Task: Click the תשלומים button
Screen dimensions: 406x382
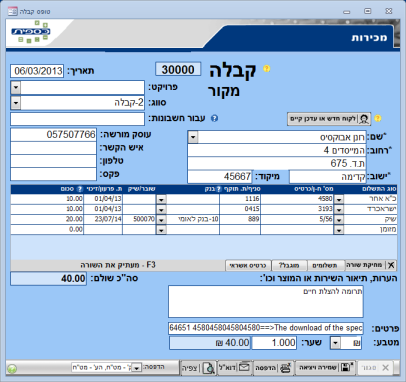Action: [325, 266]
